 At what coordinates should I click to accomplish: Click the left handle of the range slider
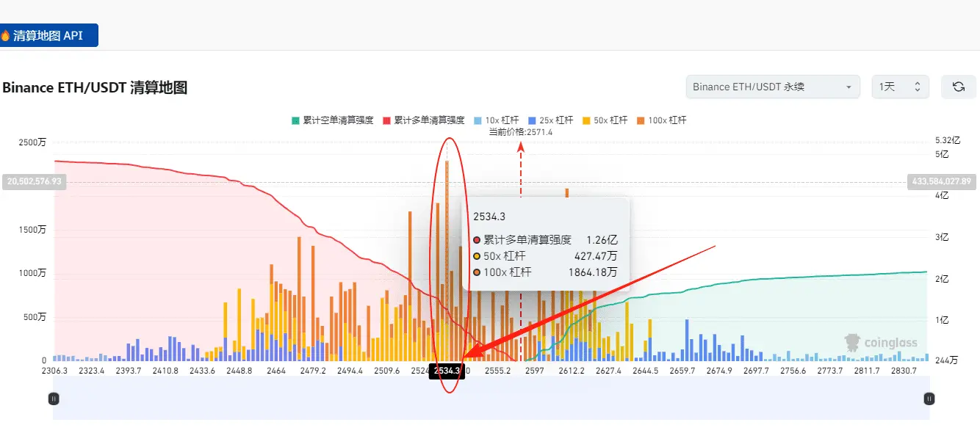53,399
